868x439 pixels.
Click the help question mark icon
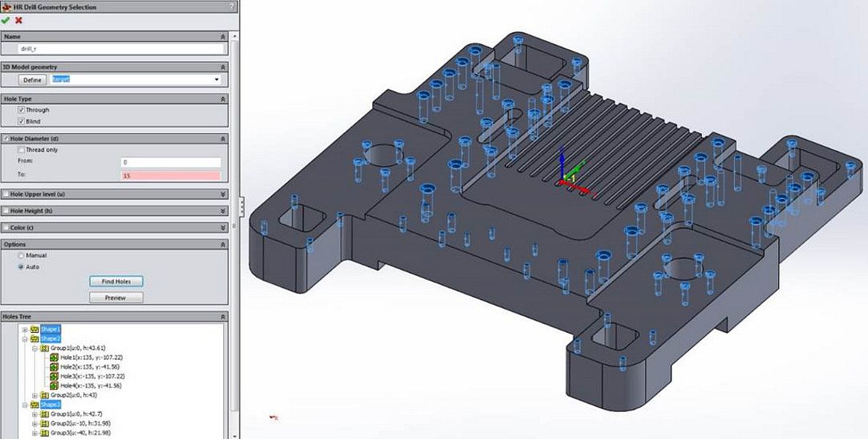pyautogui.click(x=232, y=7)
